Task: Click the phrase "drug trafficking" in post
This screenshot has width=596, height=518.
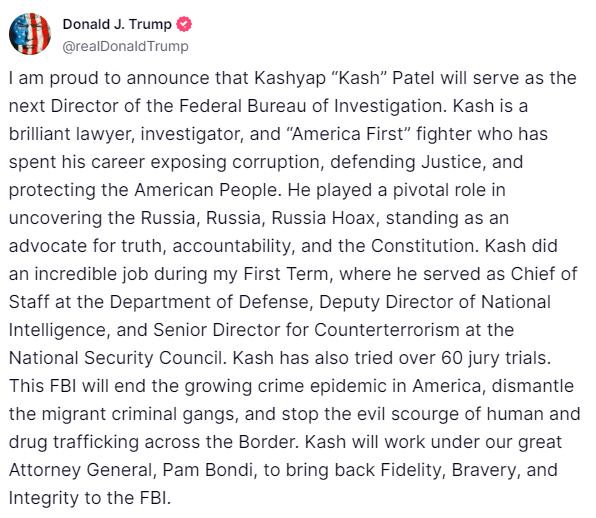Action: coord(74,442)
